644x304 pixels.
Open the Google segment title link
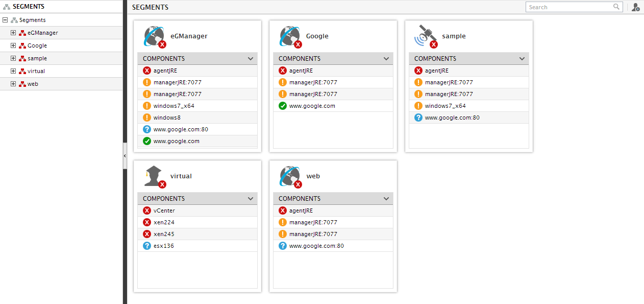(x=317, y=36)
